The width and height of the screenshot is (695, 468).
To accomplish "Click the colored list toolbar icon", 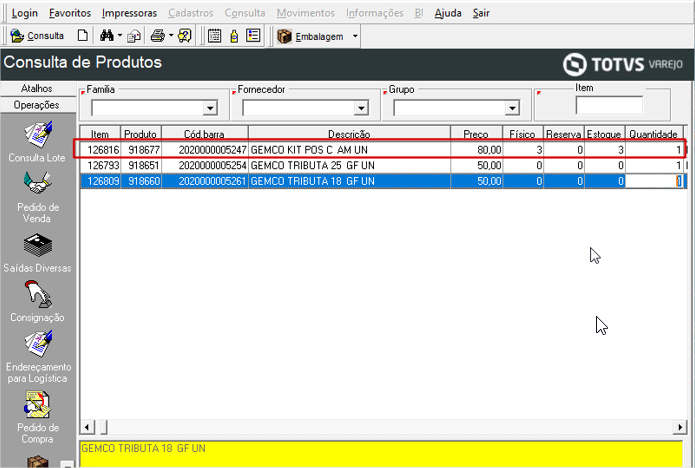I will (253, 35).
